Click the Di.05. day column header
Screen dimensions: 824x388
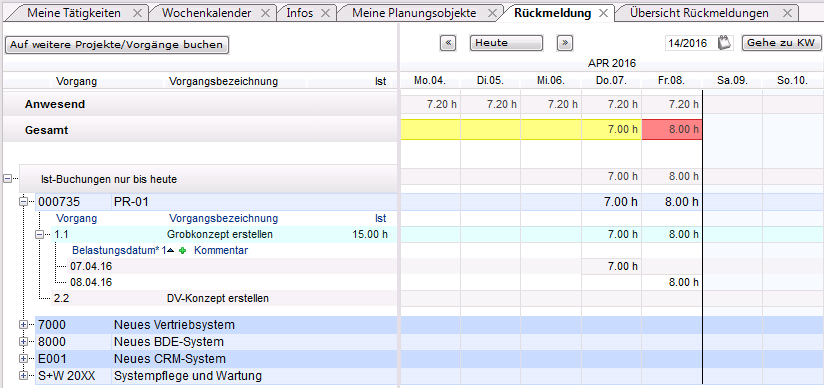click(490, 81)
